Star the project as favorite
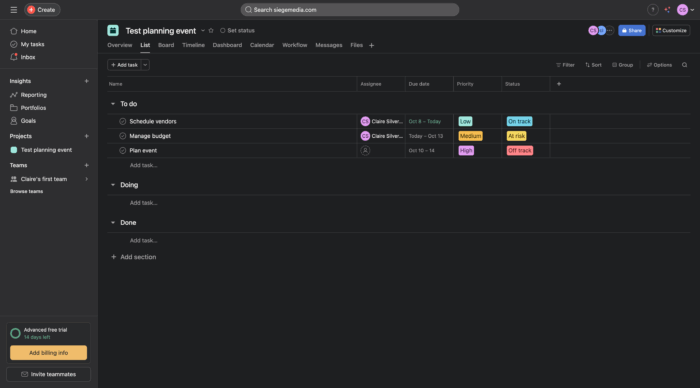700x388 pixels. click(211, 30)
